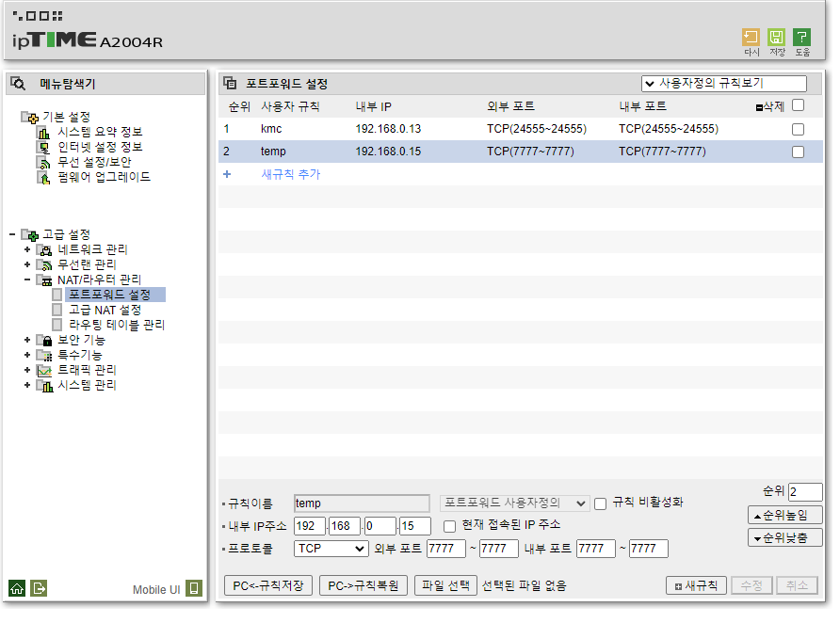Expand the 보안 기능 node

27,340
